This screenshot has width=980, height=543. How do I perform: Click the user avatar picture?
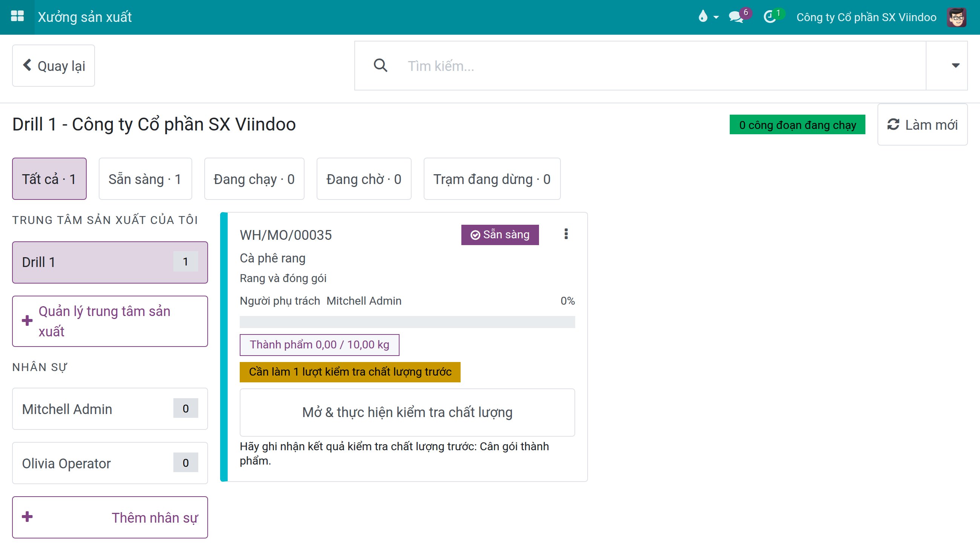(956, 17)
